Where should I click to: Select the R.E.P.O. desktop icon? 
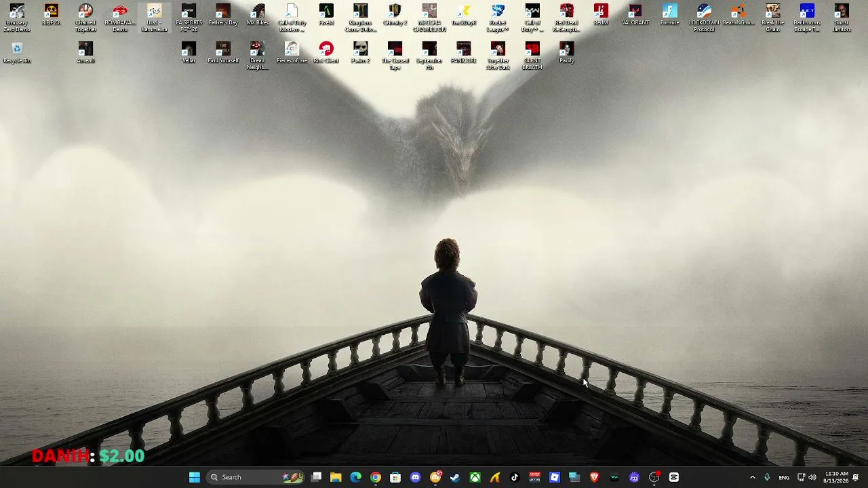52,15
